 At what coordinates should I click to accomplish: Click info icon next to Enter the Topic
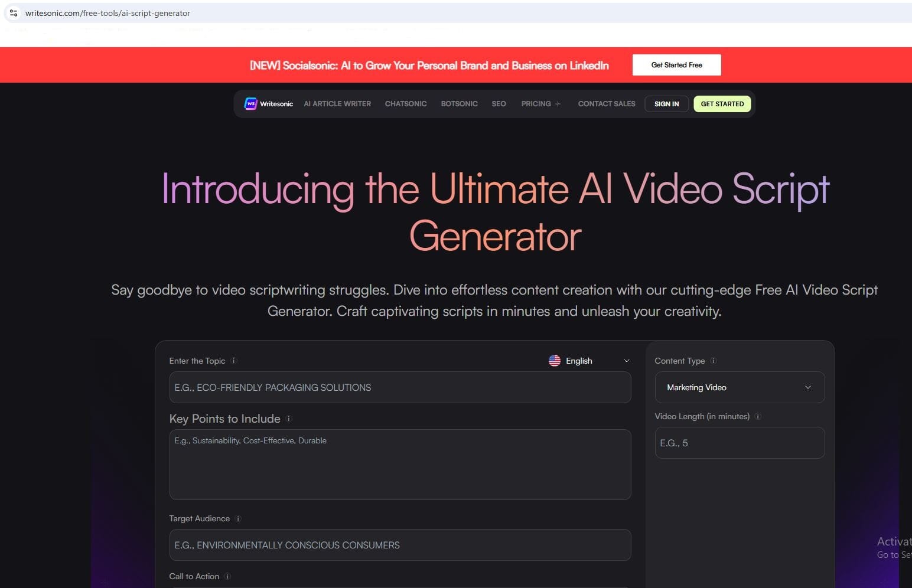(x=234, y=361)
